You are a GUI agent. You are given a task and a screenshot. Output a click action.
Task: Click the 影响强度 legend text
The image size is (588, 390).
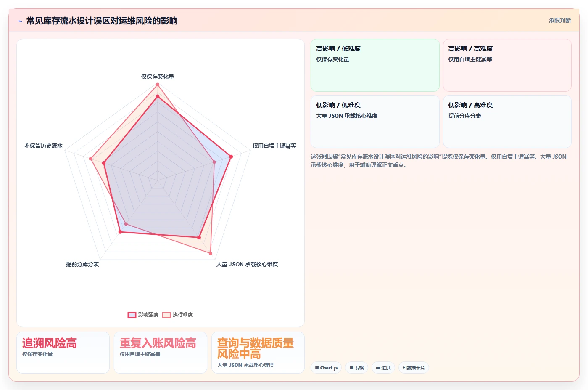(148, 315)
